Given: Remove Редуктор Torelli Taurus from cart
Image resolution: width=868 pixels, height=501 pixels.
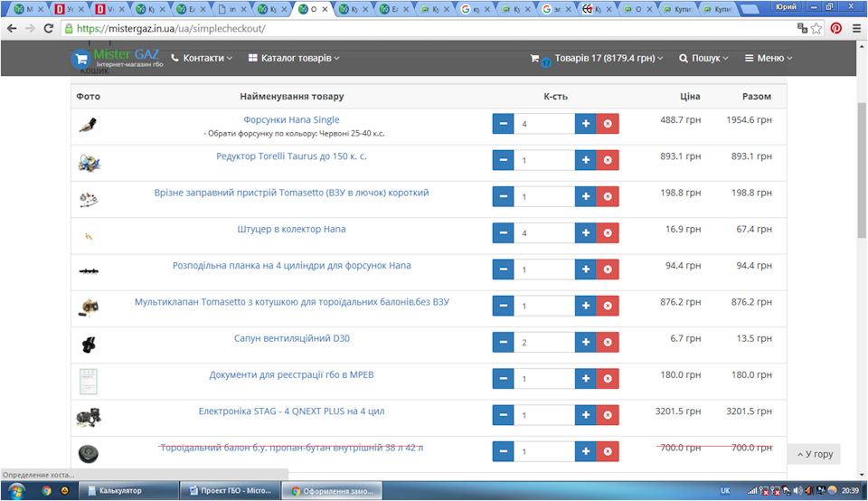Looking at the screenshot, I should click(x=608, y=160).
